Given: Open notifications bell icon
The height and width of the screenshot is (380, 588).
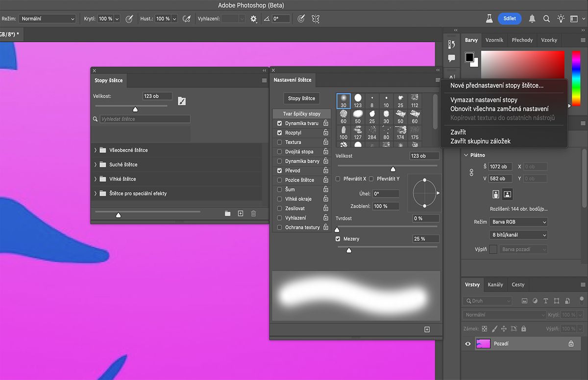Looking at the screenshot, I should click(x=532, y=19).
